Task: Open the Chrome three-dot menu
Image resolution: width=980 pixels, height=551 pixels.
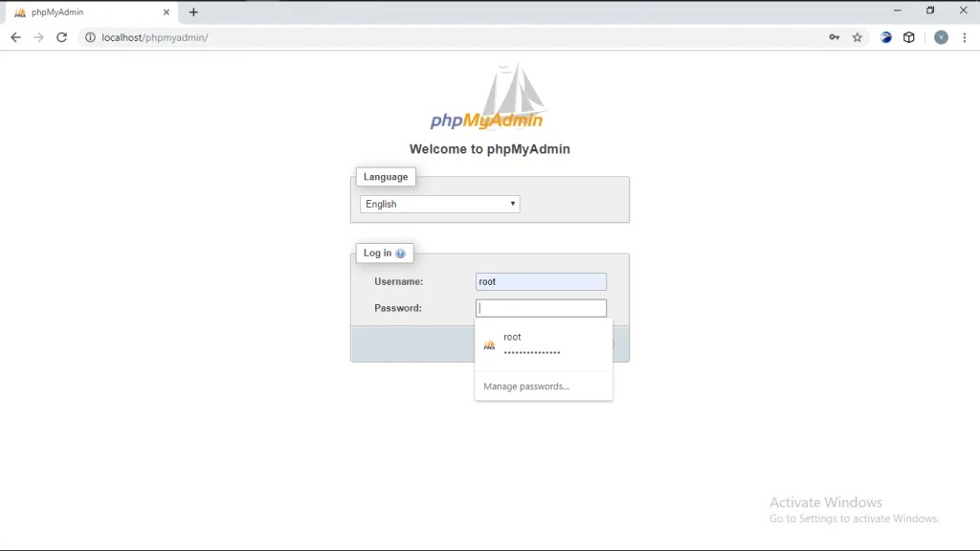Action: 965,37
